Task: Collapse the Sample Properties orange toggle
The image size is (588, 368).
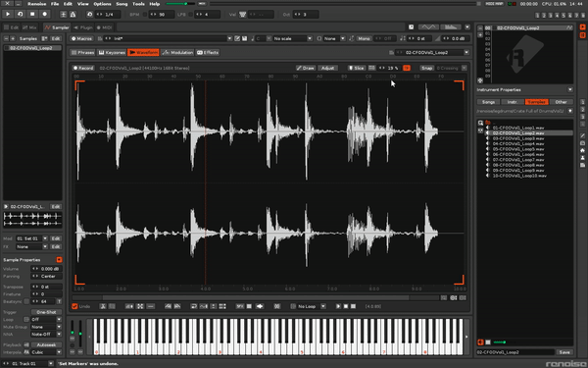Action: point(59,260)
